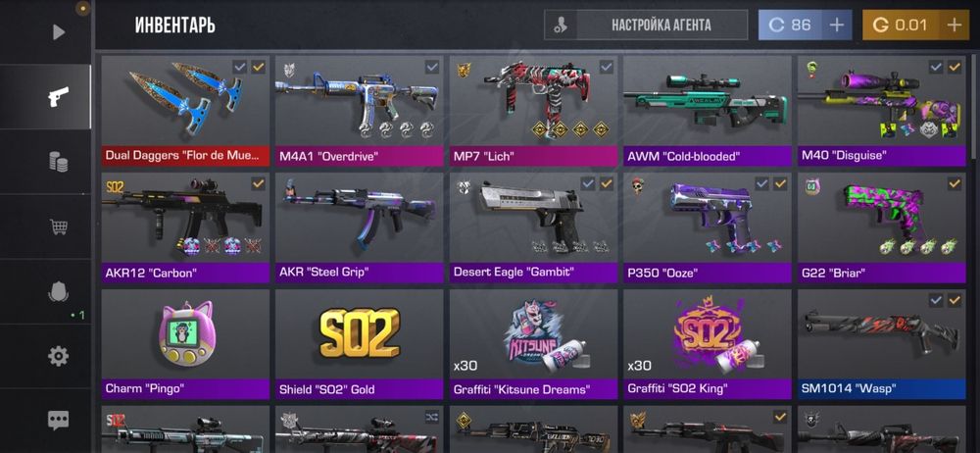Screen dimensions: 980x453
Task: Click the agent helmet sidebar icon
Action: click(x=58, y=291)
